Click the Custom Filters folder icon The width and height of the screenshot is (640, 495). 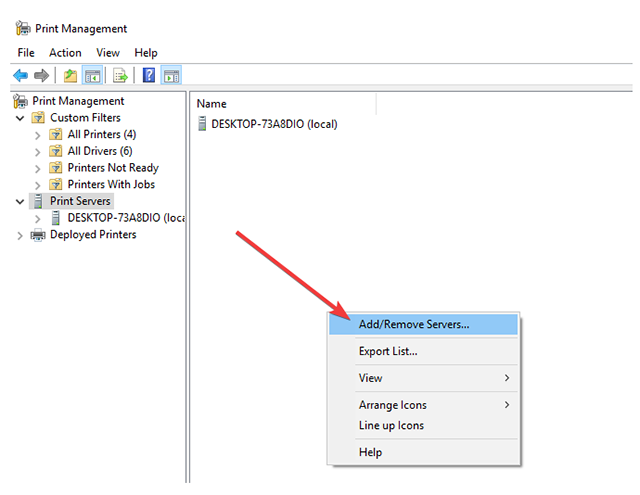coord(38,118)
